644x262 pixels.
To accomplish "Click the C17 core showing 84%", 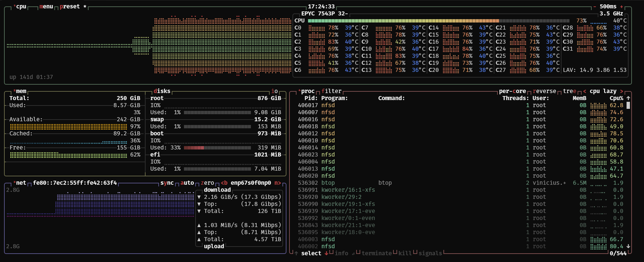I will (x=461, y=49).
